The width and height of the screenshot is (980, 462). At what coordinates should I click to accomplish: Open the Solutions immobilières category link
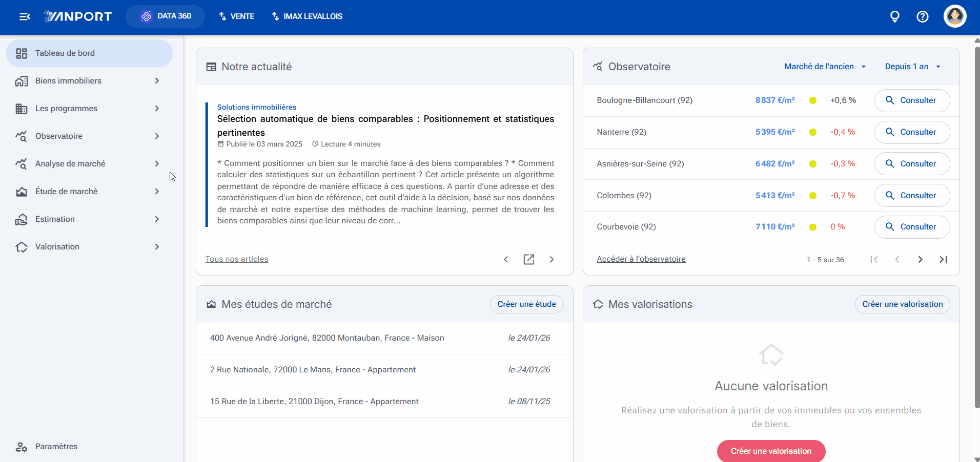257,107
